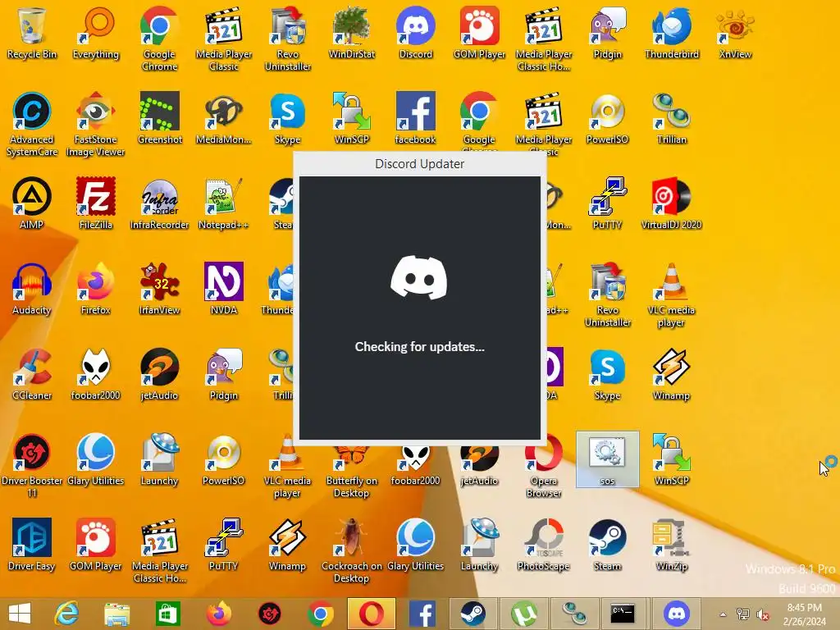Open the Facebook taskbar button
Screen dimensions: 840x630
pyautogui.click(x=422, y=614)
